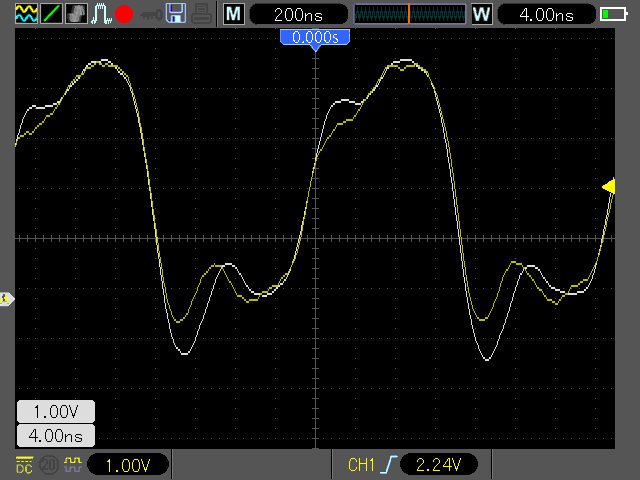The image size is (640, 480).
Task: Click the printer icon
Action: click(x=201, y=13)
